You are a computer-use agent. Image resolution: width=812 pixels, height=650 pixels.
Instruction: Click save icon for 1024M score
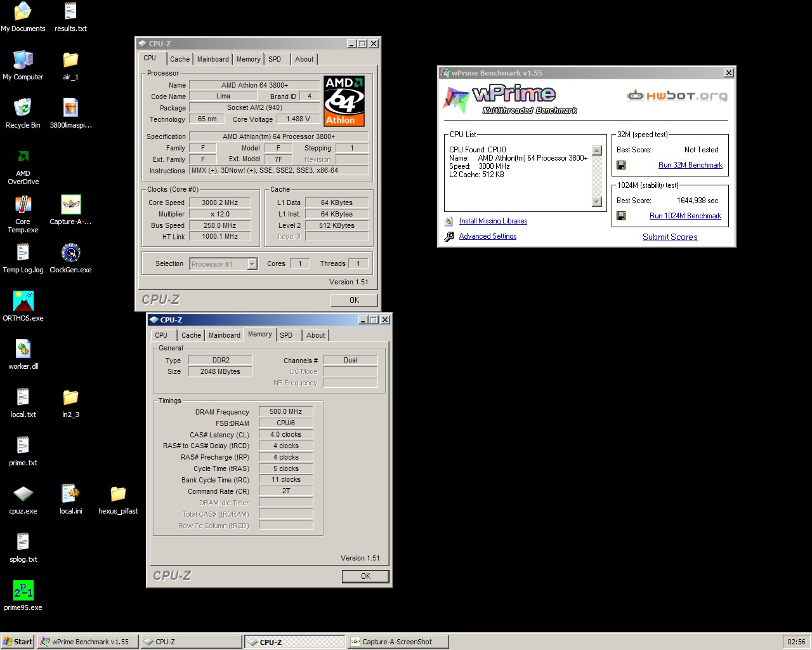621,216
